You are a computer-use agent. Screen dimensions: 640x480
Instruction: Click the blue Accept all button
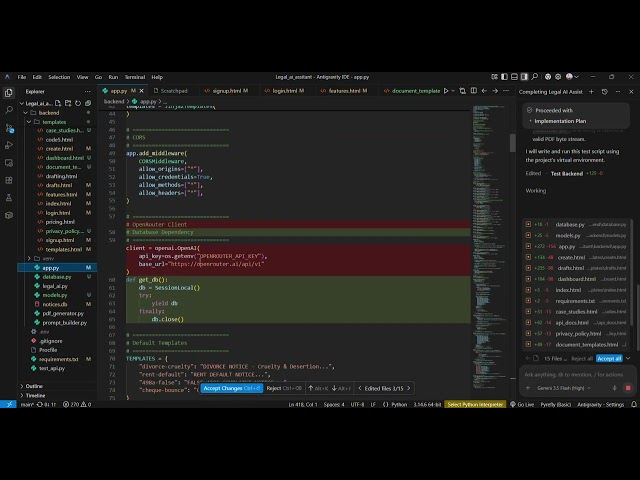click(609, 358)
